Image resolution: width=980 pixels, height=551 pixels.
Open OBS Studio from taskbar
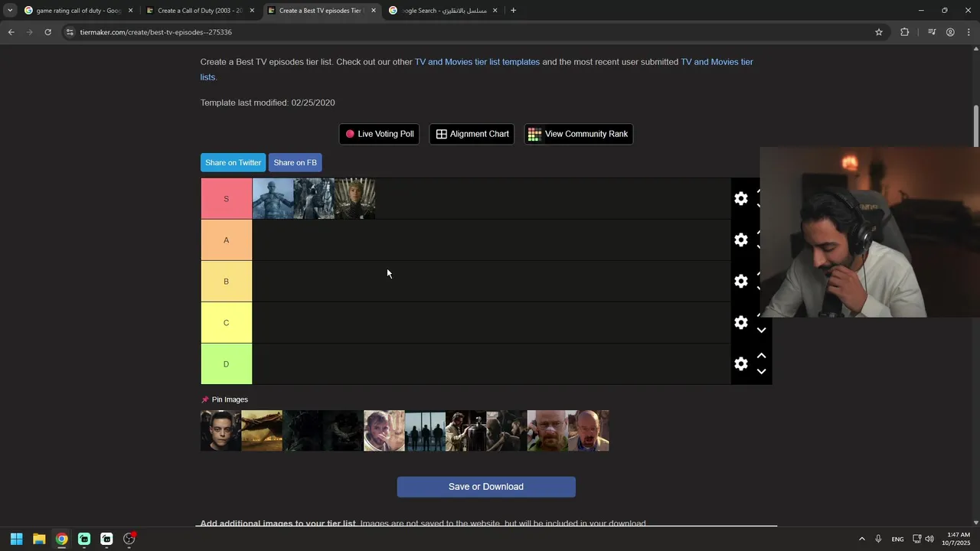129,539
